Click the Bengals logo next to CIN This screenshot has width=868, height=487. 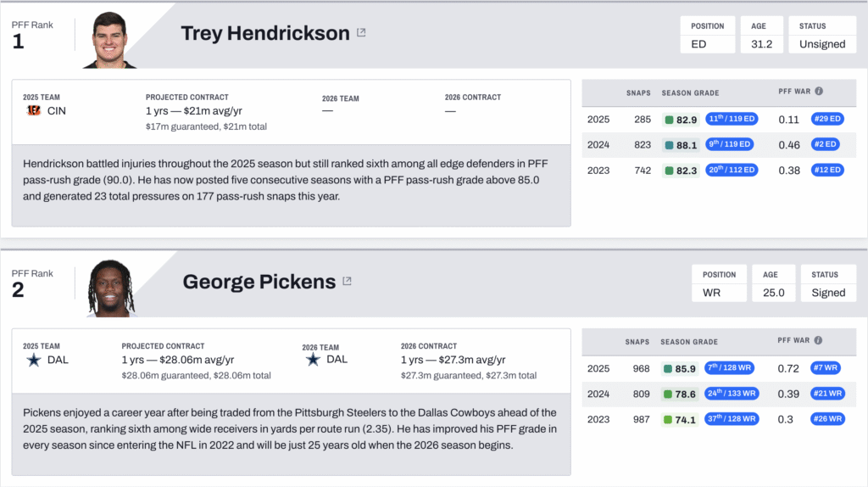(x=34, y=110)
